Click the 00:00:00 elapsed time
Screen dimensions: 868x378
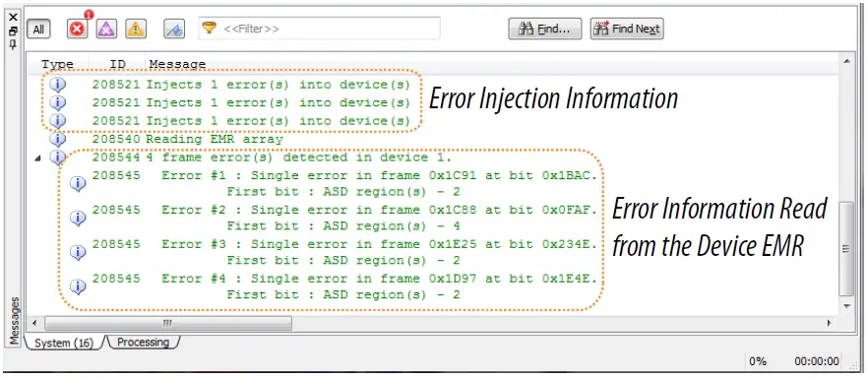817,361
